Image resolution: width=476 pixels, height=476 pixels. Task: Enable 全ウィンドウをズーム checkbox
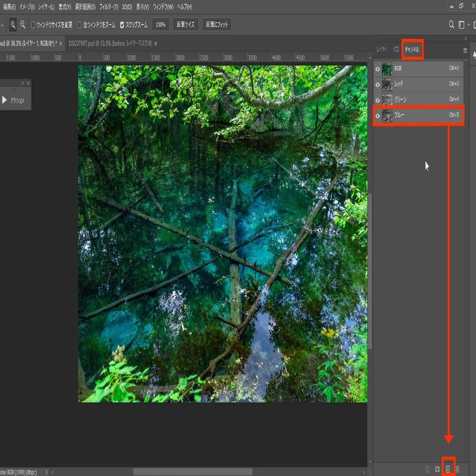click(x=80, y=25)
